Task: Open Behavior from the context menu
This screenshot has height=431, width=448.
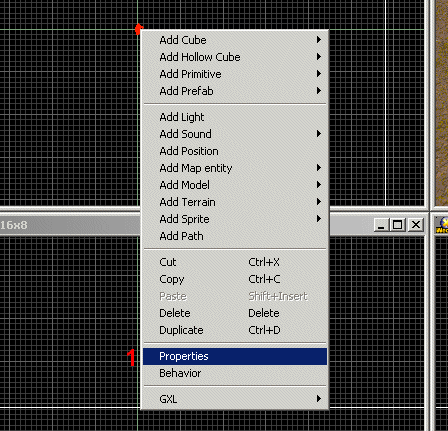Action: coord(235,373)
